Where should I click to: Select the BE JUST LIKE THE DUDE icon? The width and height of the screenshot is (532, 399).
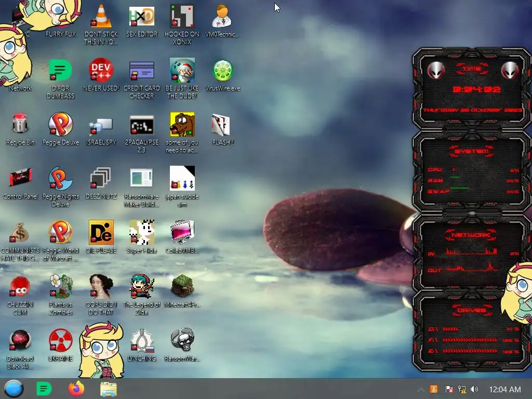point(182,79)
